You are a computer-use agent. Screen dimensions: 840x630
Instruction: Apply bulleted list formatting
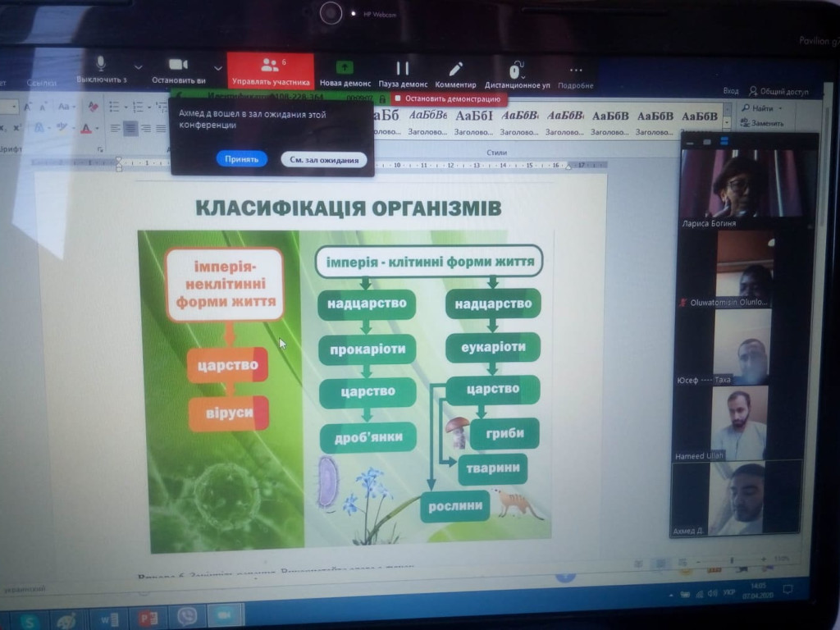pyautogui.click(x=114, y=107)
